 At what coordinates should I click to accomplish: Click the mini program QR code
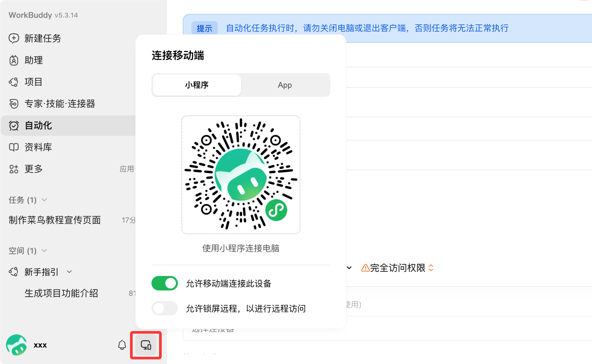(241, 175)
